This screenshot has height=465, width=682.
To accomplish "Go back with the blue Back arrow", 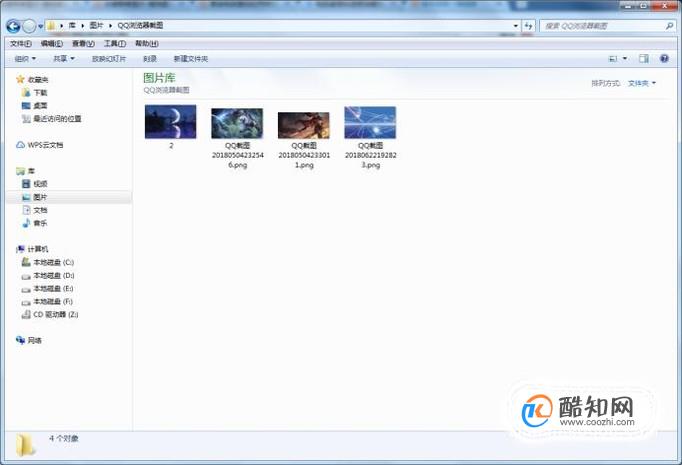I will [x=13, y=27].
